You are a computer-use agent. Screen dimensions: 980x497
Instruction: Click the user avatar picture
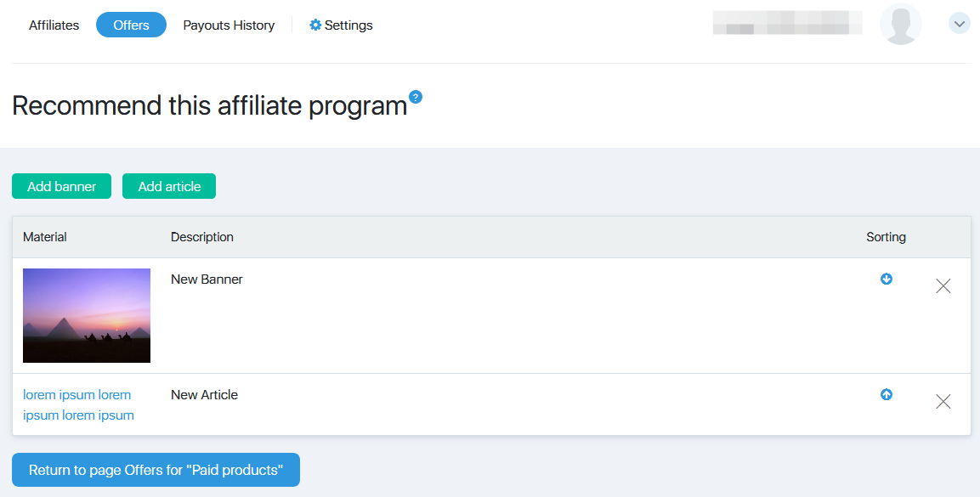click(901, 24)
